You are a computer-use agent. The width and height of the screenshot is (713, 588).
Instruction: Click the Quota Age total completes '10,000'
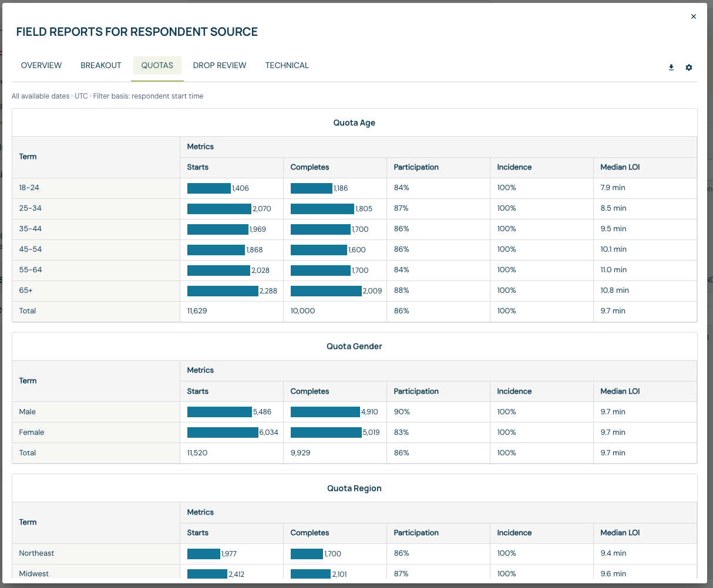pos(303,311)
